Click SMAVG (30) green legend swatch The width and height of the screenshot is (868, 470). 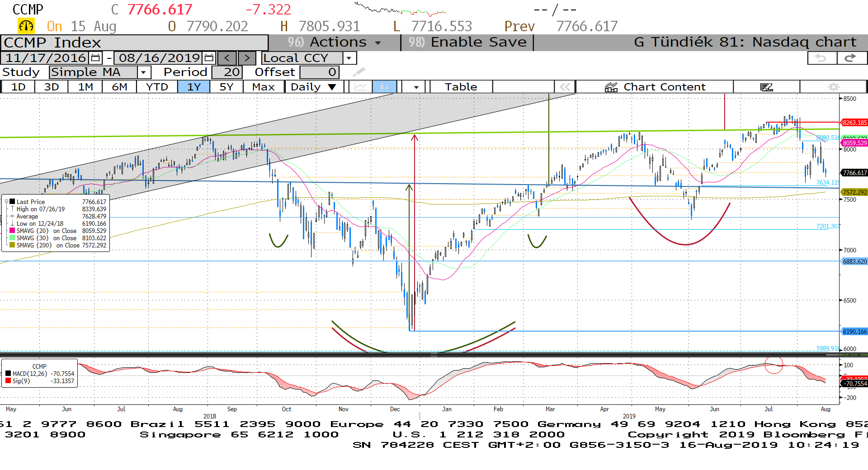coord(12,238)
